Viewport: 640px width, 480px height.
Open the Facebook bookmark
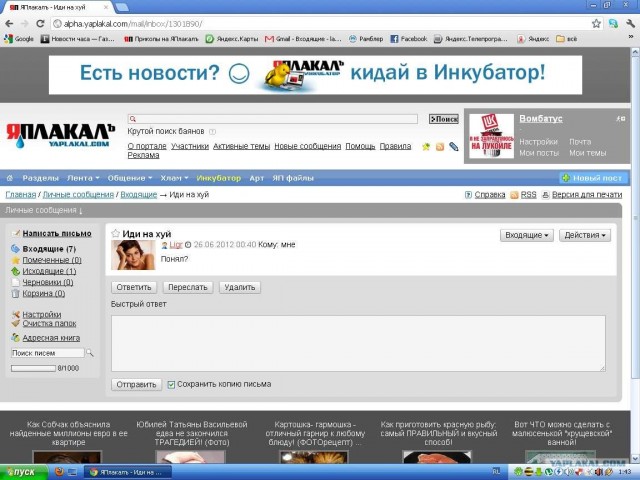point(409,39)
